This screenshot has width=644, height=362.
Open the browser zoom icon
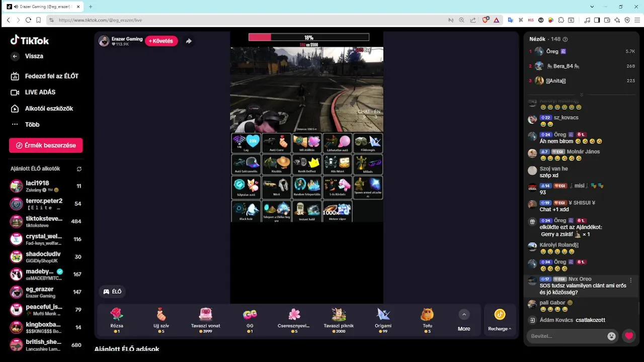(461, 20)
